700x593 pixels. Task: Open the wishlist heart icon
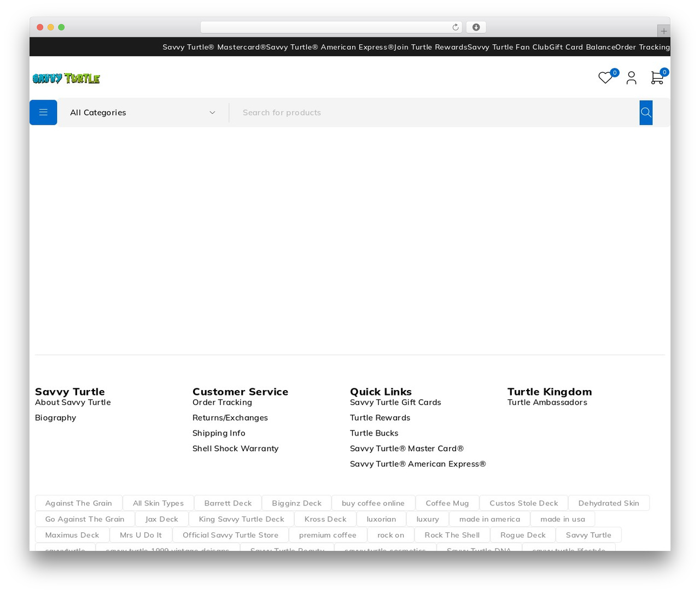click(605, 78)
